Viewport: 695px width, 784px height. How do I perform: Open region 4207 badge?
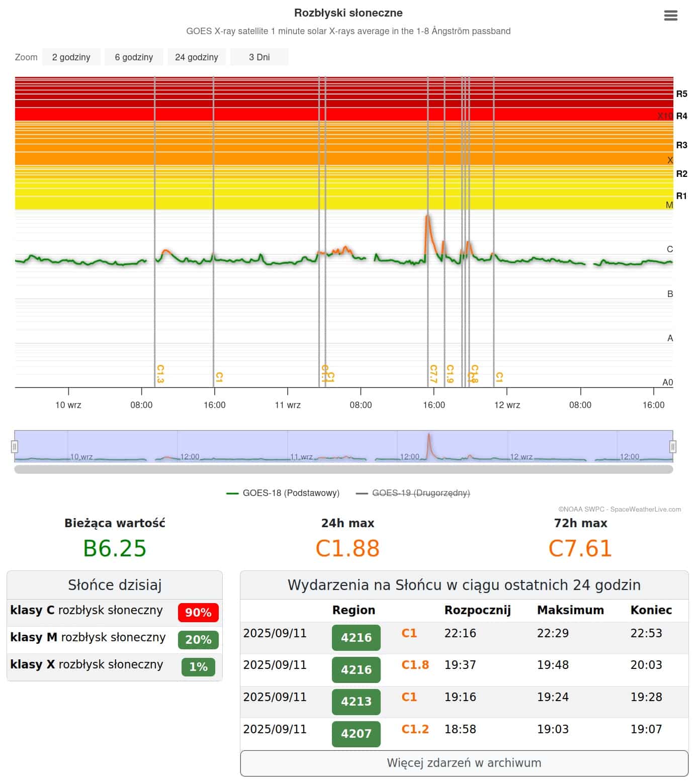[356, 734]
